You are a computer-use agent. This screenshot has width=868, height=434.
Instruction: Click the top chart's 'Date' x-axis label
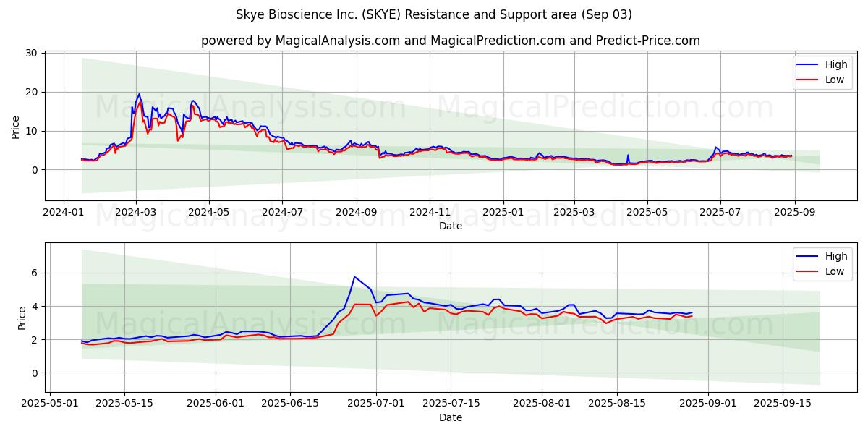point(451,226)
